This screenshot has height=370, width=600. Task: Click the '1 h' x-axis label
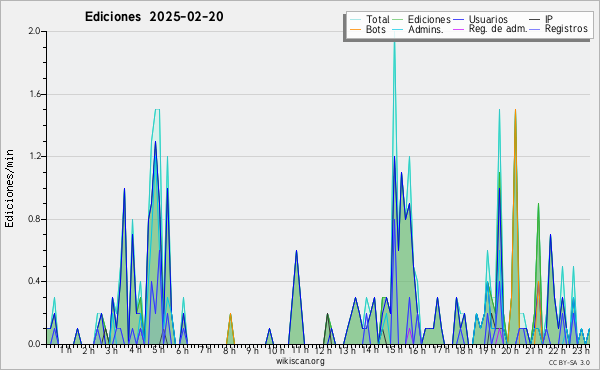[65, 350]
